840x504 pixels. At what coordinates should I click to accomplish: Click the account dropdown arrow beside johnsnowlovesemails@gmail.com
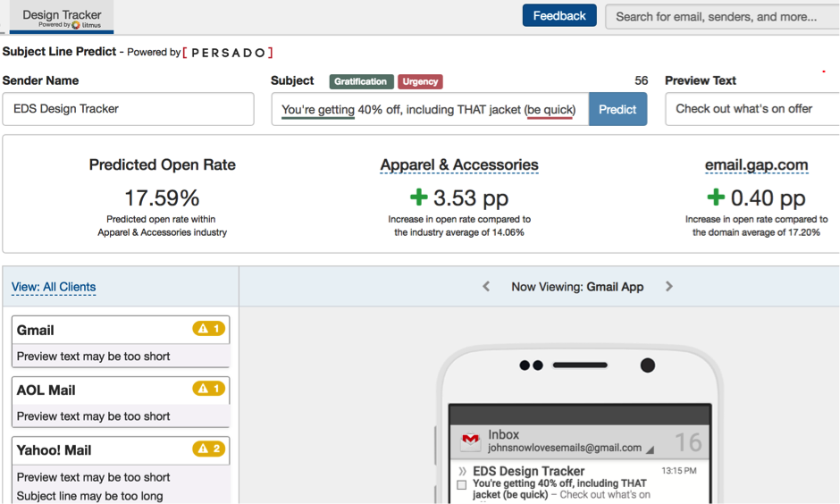650,449
